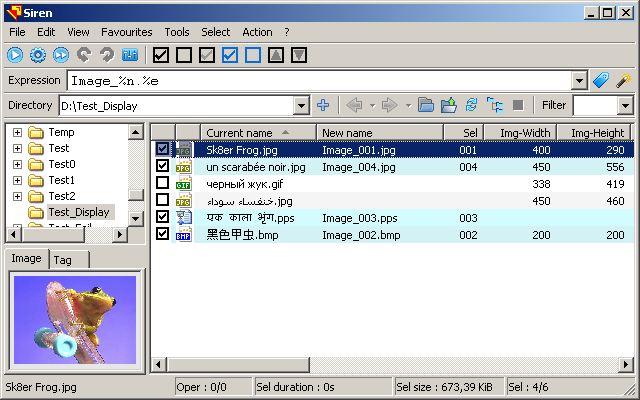Click the blue play (rename) toolbar icon
The height and width of the screenshot is (400, 640).
[16, 54]
